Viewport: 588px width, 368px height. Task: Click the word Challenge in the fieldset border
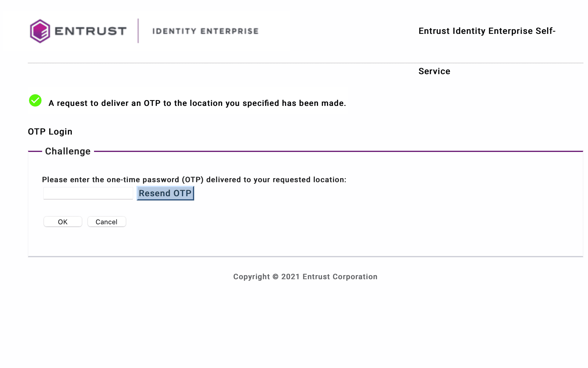click(x=68, y=151)
